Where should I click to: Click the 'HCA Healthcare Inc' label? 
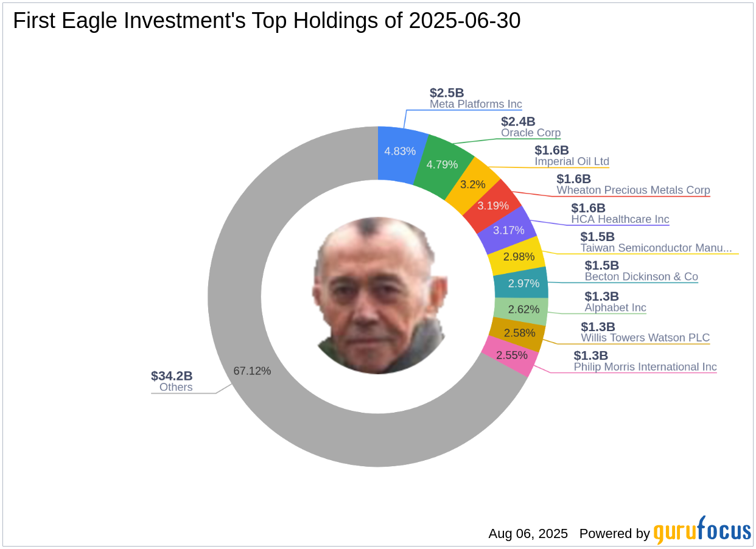[x=620, y=219]
